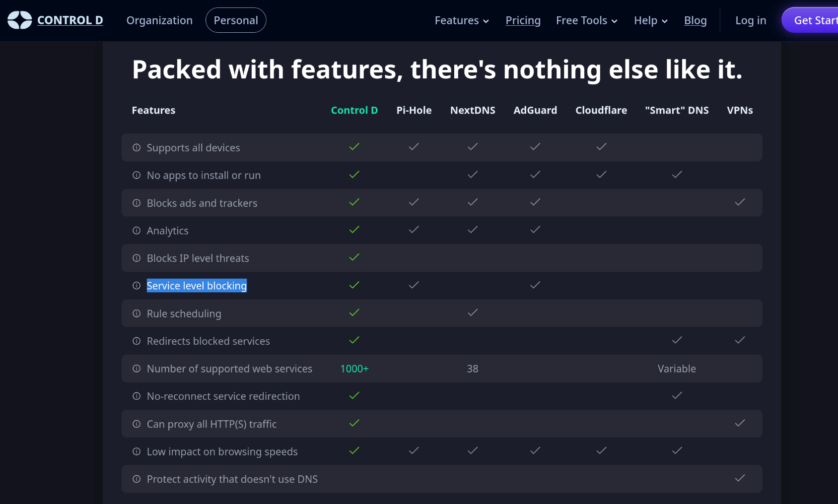The image size is (838, 504).
Task: Click Pi-Hole checkmark in Service level blocking row
Action: click(x=414, y=285)
